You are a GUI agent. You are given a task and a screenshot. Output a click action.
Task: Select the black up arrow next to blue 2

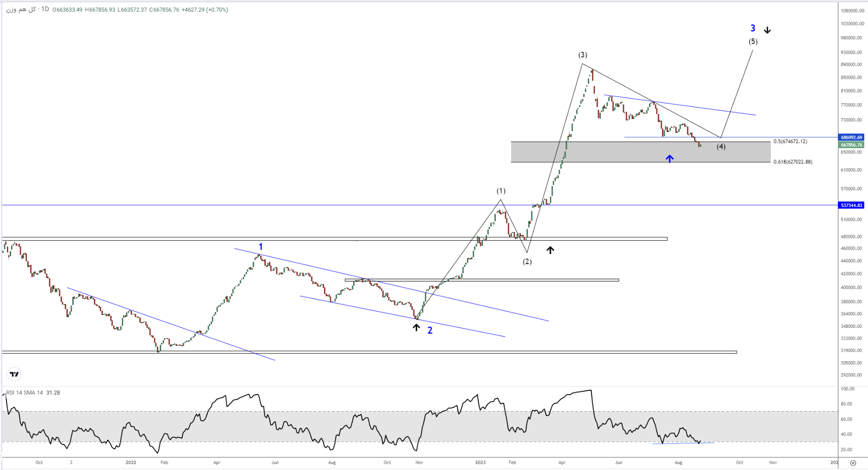pos(416,327)
